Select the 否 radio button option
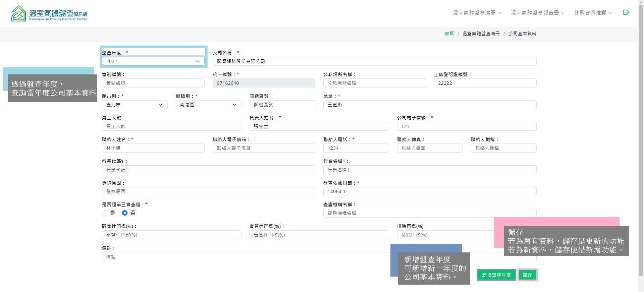This screenshot has height=292, width=644. (x=125, y=213)
